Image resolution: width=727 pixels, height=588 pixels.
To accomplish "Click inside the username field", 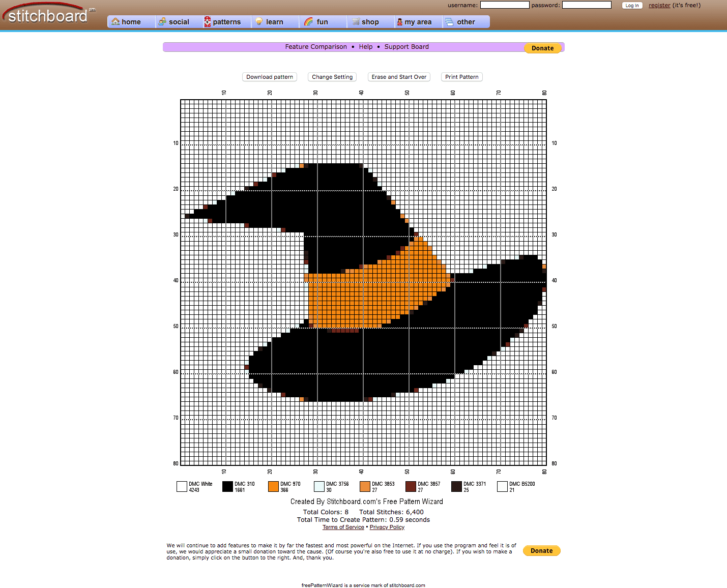I will (x=504, y=5).
